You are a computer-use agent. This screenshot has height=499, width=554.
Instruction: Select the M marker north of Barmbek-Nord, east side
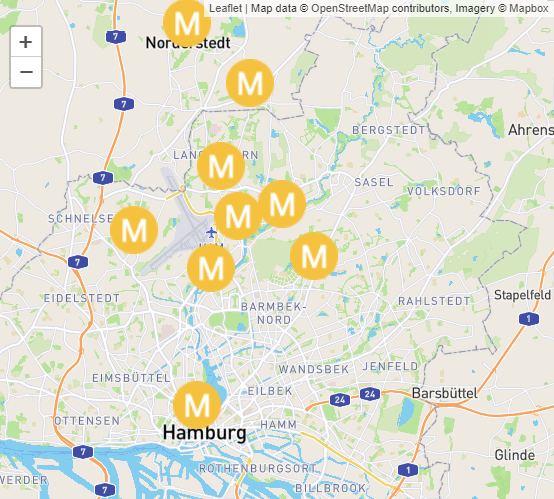point(314,256)
